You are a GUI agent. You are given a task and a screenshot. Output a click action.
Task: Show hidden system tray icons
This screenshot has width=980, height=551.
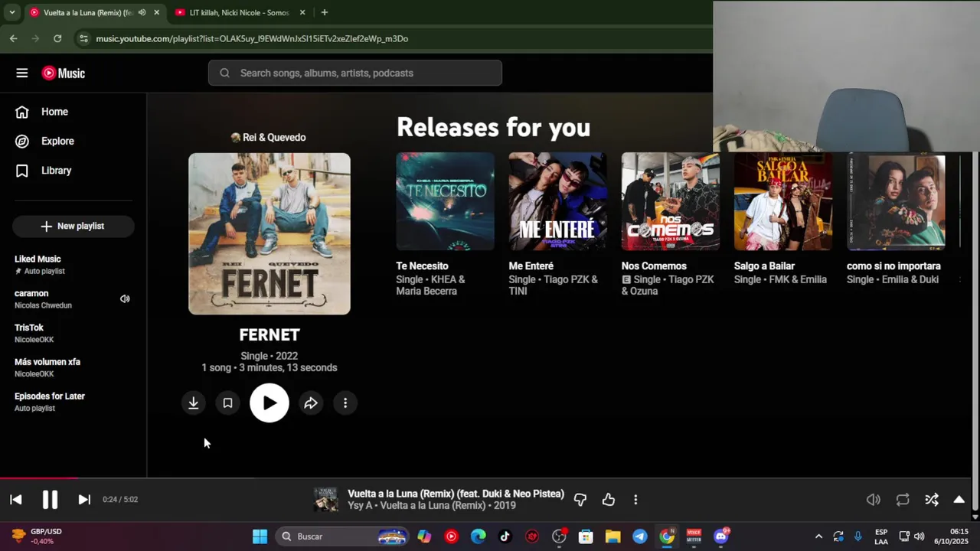click(818, 536)
